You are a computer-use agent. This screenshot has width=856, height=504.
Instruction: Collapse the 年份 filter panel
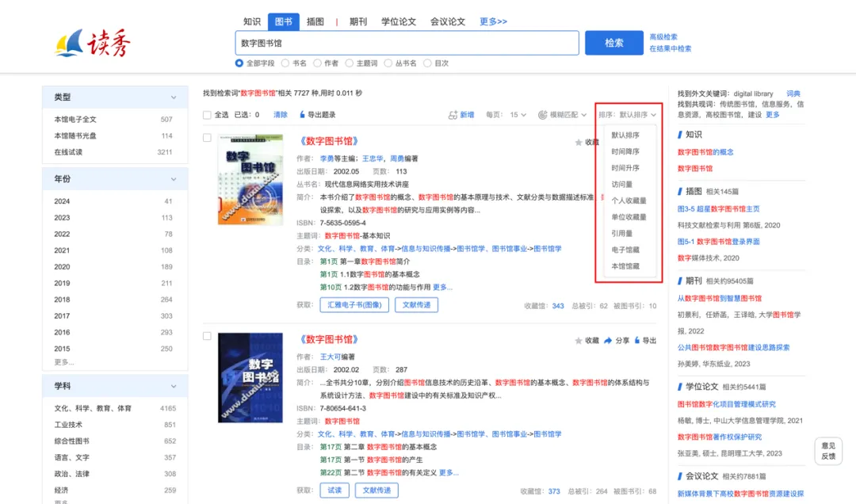[x=174, y=179]
